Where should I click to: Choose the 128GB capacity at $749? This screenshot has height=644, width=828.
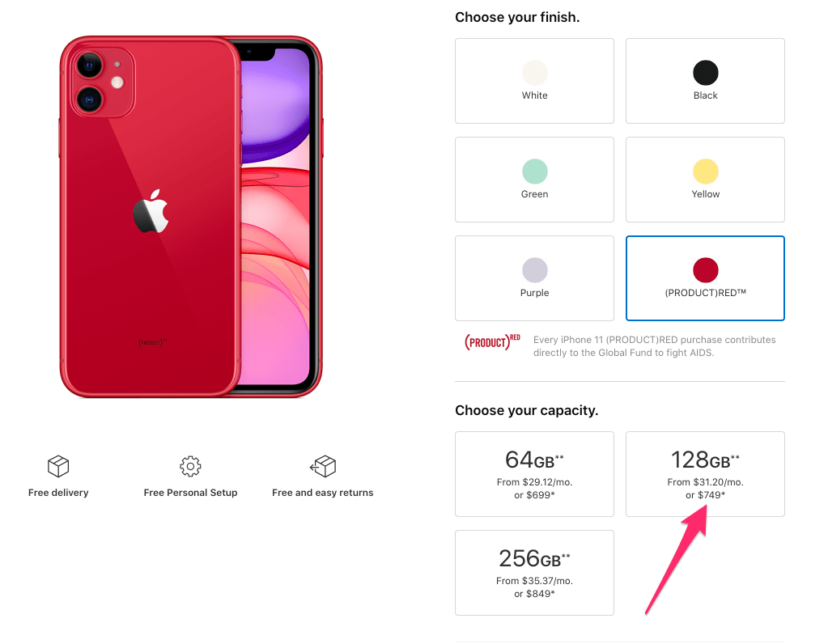click(x=705, y=474)
